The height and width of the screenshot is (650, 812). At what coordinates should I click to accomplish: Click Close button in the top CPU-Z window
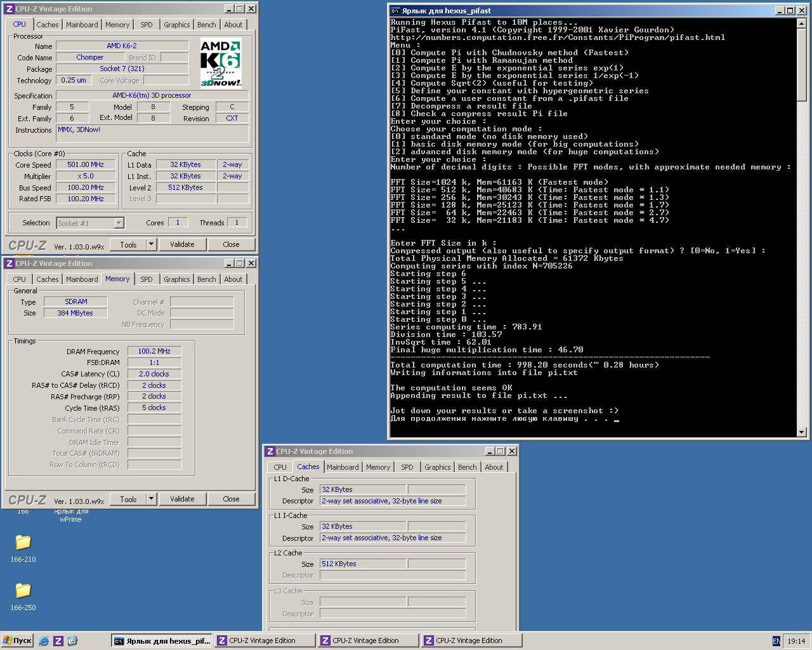pyautogui.click(x=231, y=244)
